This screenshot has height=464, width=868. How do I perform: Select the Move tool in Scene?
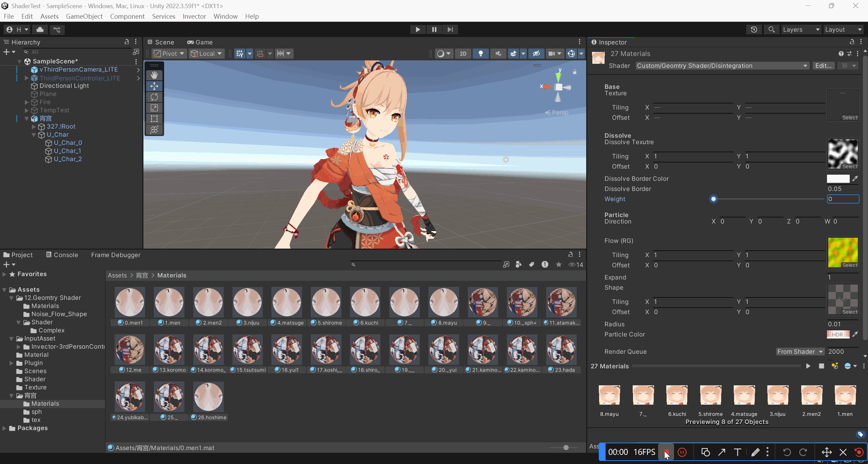pyautogui.click(x=154, y=86)
